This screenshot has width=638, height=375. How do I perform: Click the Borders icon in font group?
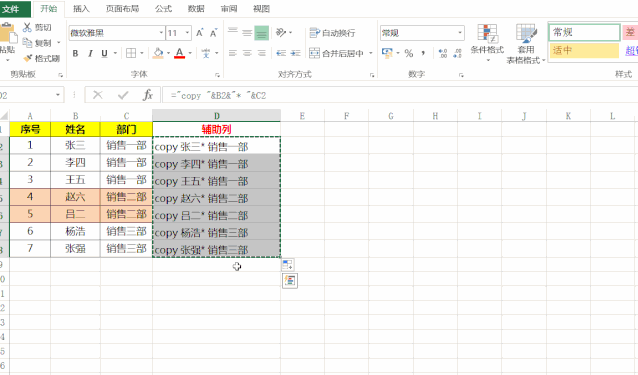[131, 53]
